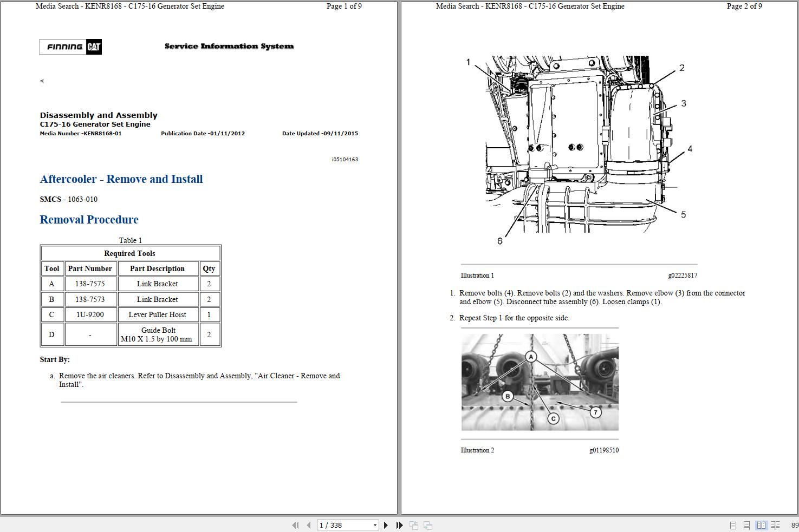Open the page number dropdown arrow
The width and height of the screenshot is (799, 532).
374,526
